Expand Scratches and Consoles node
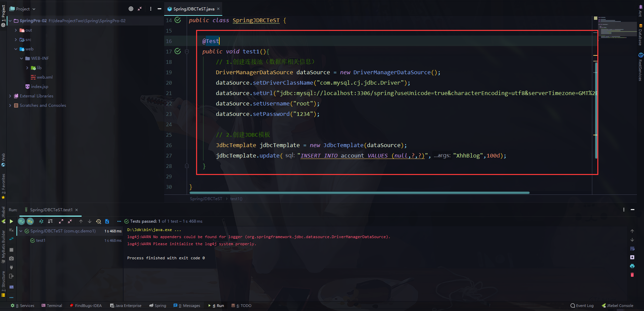This screenshot has width=644, height=311. (10, 105)
